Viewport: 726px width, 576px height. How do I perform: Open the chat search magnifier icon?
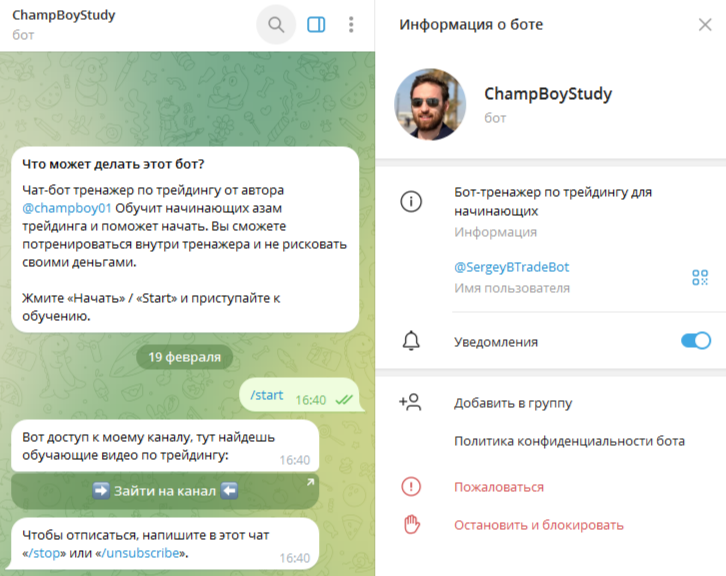(x=276, y=25)
